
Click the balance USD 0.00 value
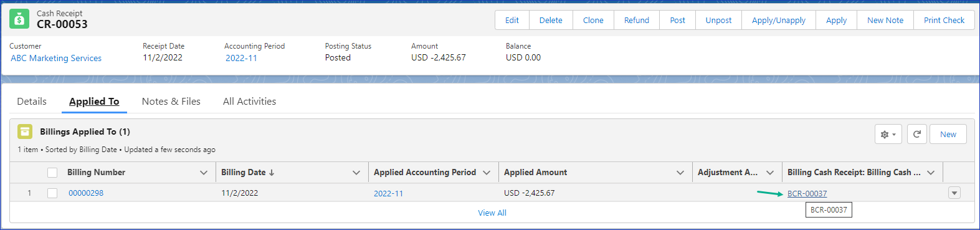click(x=523, y=57)
